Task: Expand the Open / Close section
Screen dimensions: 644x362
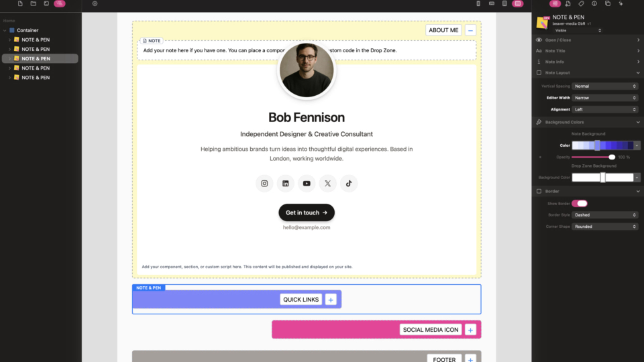Action: click(x=588, y=40)
